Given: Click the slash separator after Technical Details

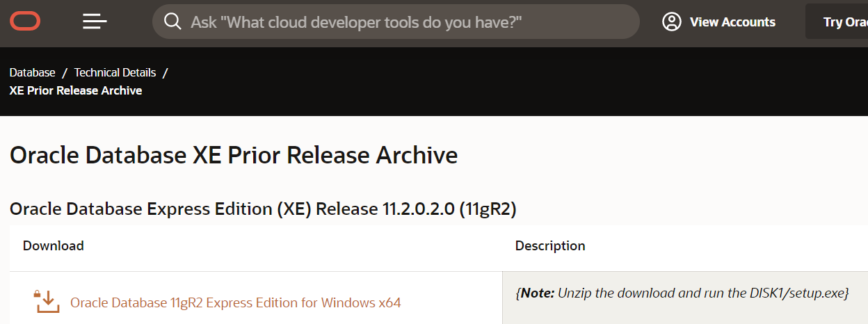Looking at the screenshot, I should point(166,72).
